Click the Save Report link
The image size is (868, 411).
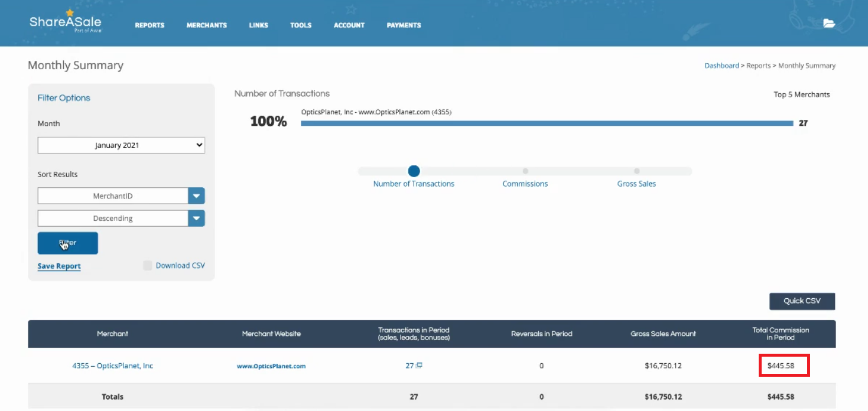point(59,266)
